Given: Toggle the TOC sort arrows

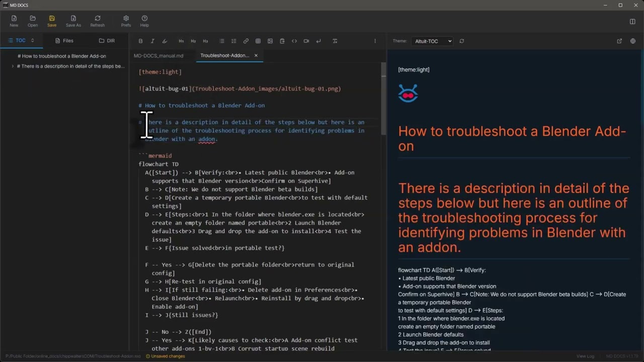Looking at the screenshot, I should pyautogui.click(x=32, y=41).
